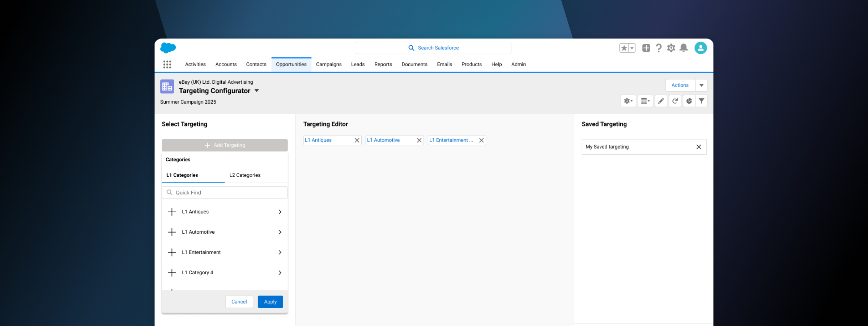The height and width of the screenshot is (326, 868).
Task: Show the chart panel icon
Action: 689,101
